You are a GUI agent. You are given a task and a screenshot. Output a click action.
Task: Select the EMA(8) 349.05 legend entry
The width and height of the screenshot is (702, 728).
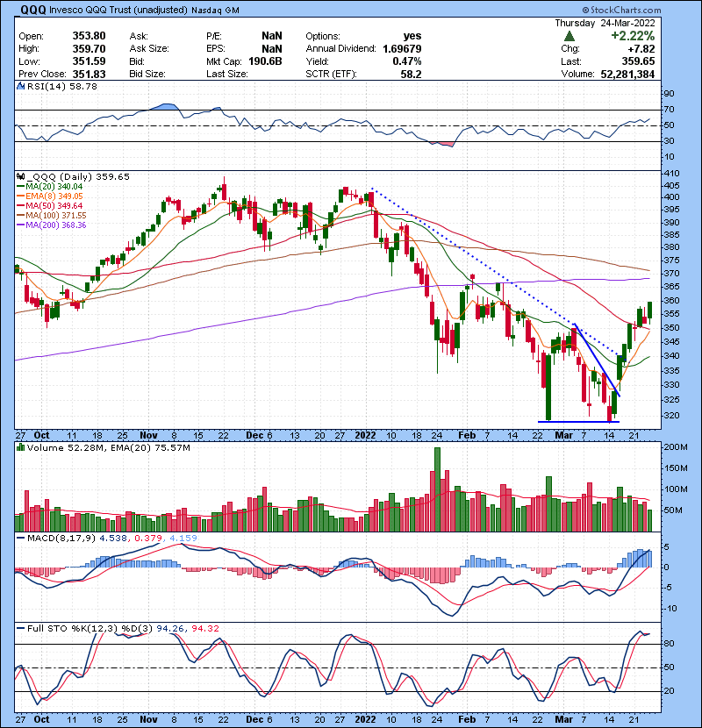[54, 196]
